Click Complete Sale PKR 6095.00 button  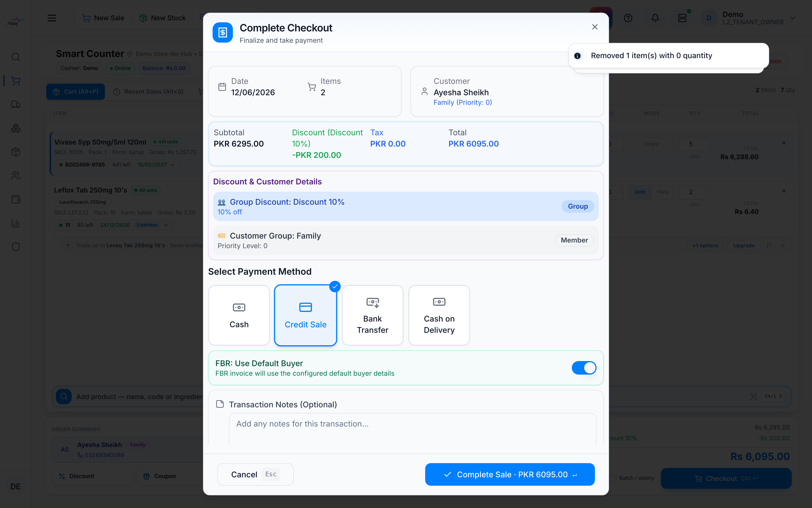(510, 474)
